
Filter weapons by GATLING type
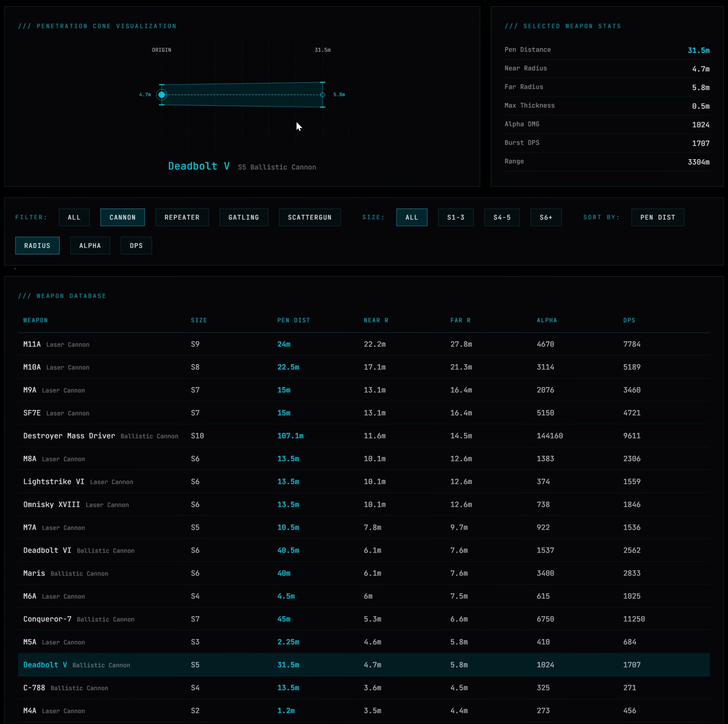click(x=244, y=217)
